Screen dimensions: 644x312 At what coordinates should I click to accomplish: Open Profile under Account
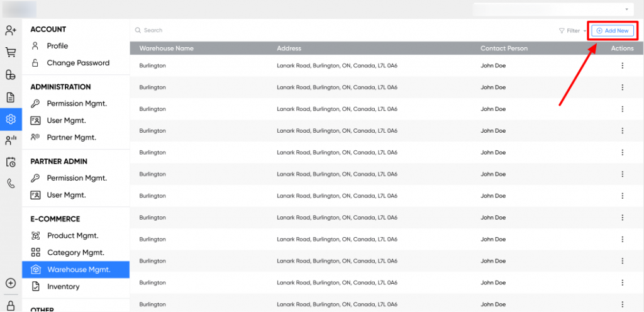[57, 46]
